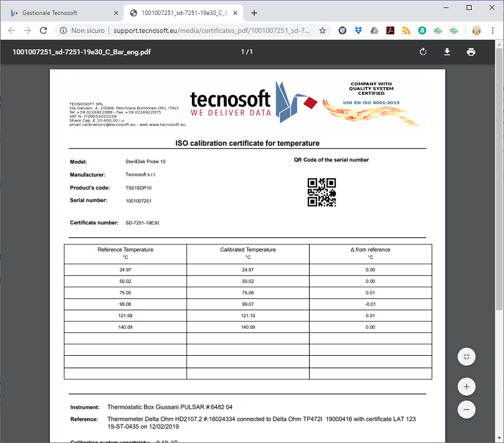The width and height of the screenshot is (504, 443).
Task: Click the QR code of the serial number
Action: [x=321, y=193]
